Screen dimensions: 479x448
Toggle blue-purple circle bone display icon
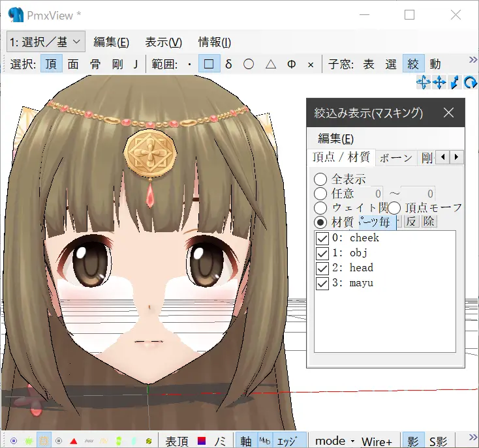[x=14, y=441]
